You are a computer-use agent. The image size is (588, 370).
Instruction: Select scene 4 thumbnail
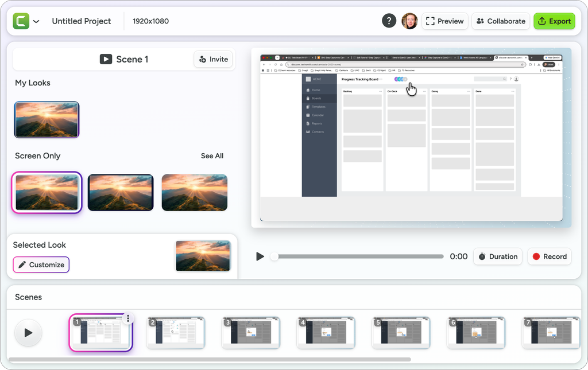(326, 333)
